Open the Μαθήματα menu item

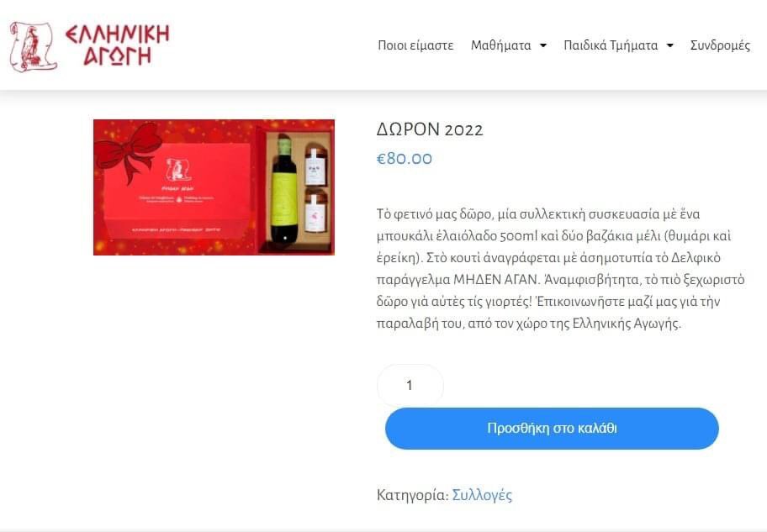pos(500,45)
